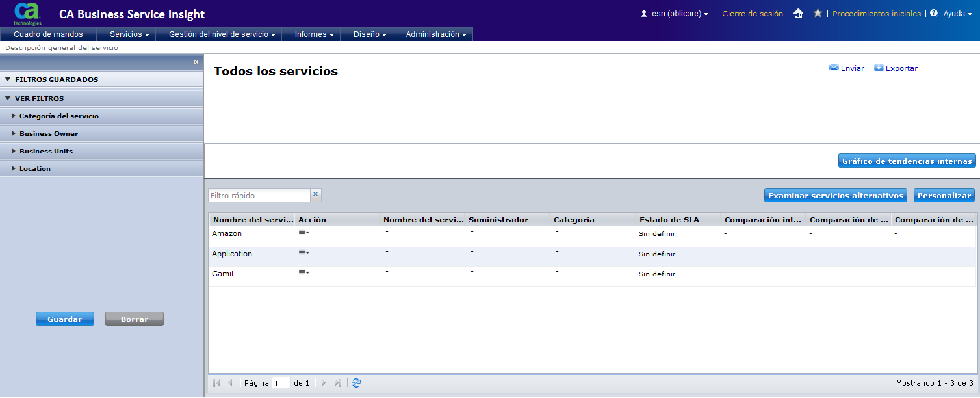The image size is (980, 398).
Task: Click Examinar servicios alternativos button
Action: (x=835, y=196)
